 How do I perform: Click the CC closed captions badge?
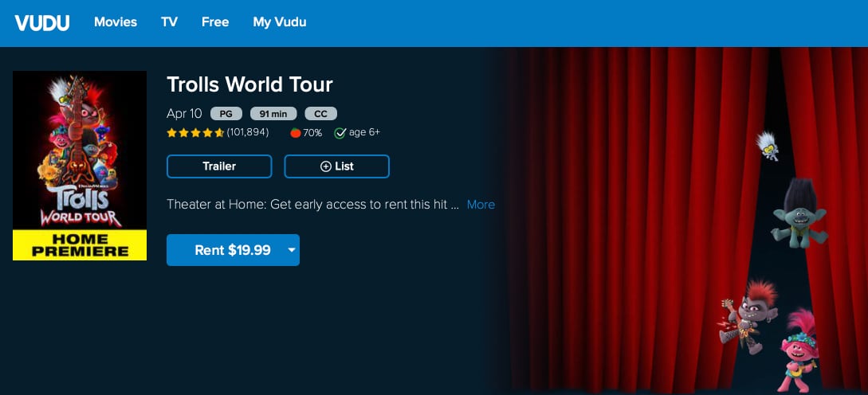[x=321, y=114]
